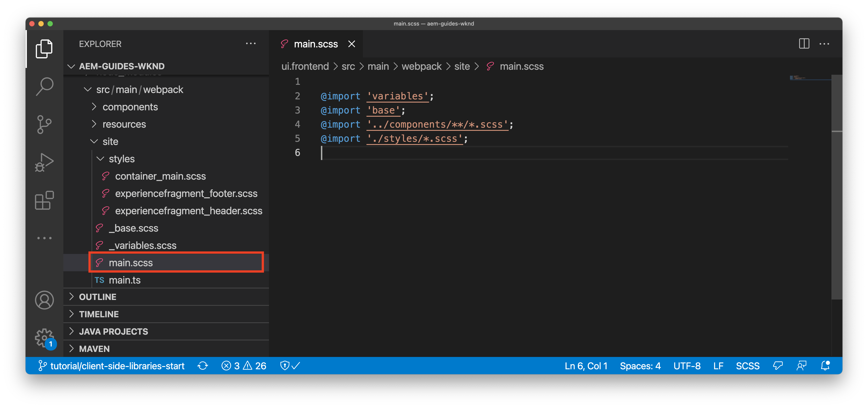
Task: Open the notifications bell in status bar
Action: click(x=825, y=366)
